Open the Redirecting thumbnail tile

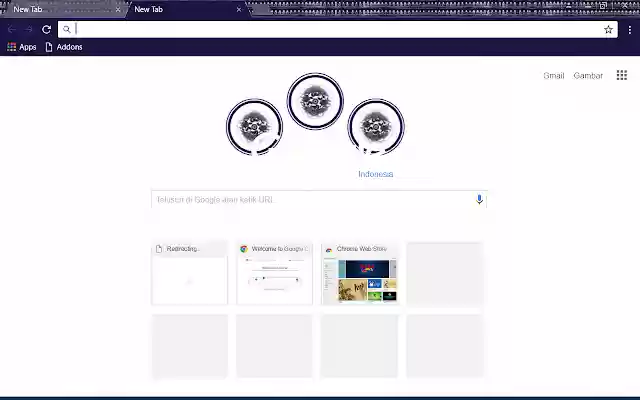tap(189, 273)
